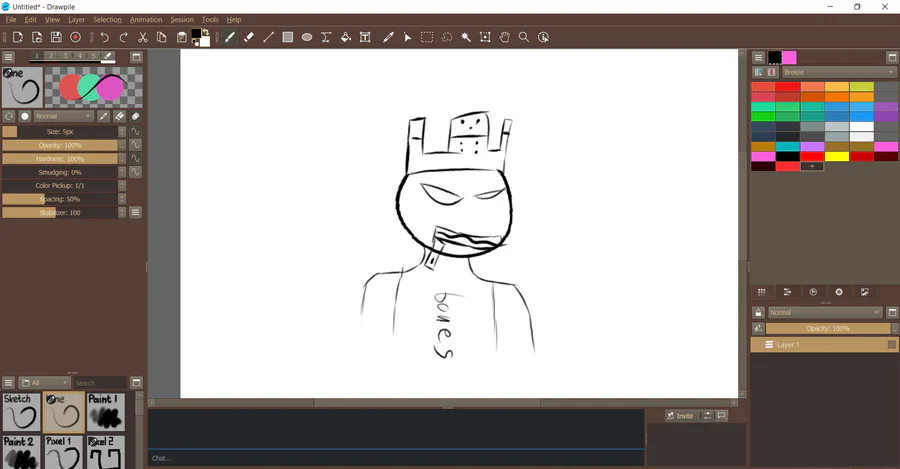Viewport: 900px width, 469px height.
Task: Toggle preserve alpha brush mode
Action: 135,116
